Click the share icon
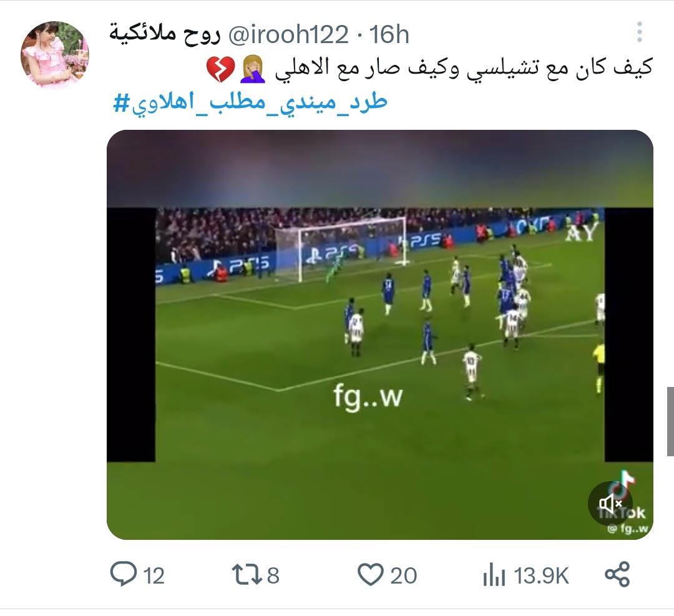The width and height of the screenshot is (674, 616). [x=617, y=574]
